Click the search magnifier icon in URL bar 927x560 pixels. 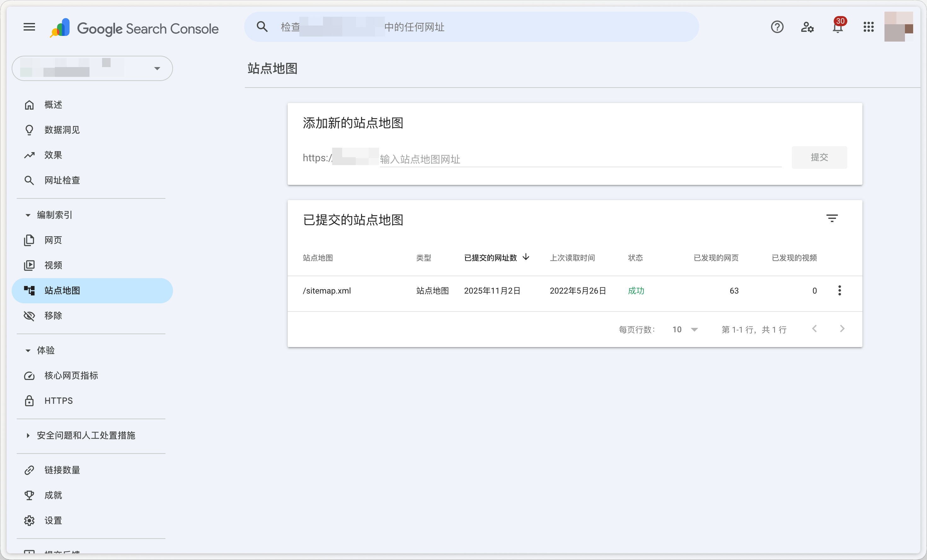coord(262,27)
